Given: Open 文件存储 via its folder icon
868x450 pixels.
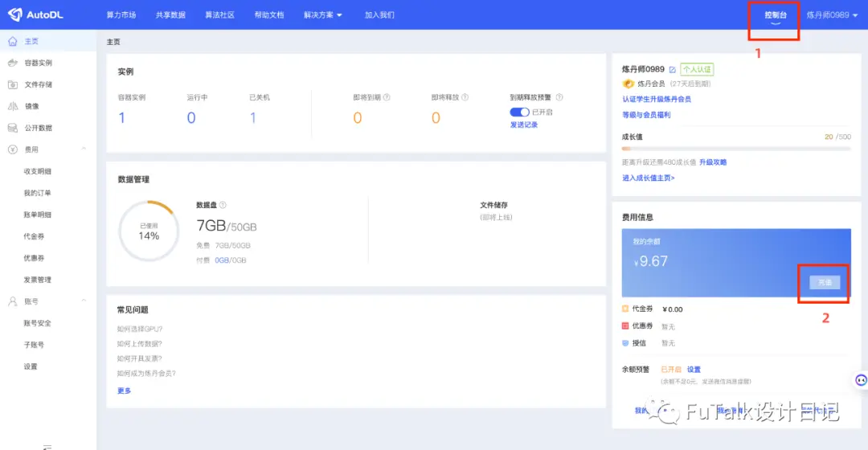Looking at the screenshot, I should click(x=13, y=84).
